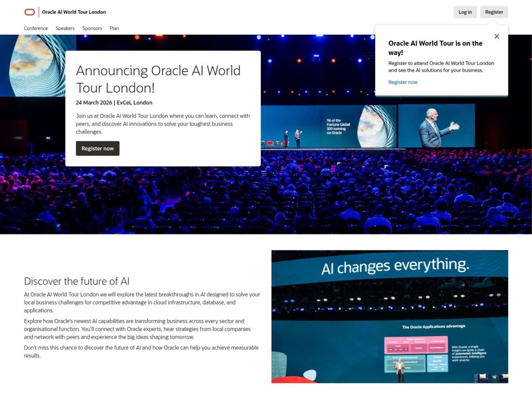The image size is (532, 399).
Task: Follow the Register now link in the notification
Action: (403, 82)
